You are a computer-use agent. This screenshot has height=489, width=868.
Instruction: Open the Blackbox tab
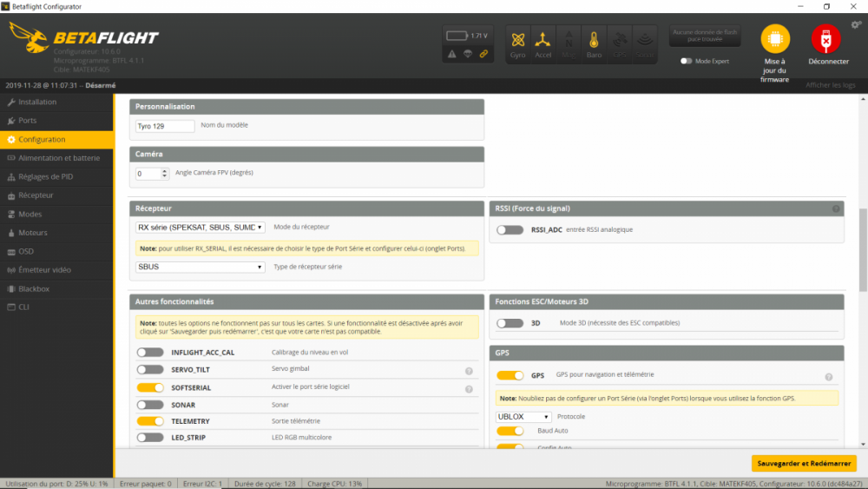point(56,289)
